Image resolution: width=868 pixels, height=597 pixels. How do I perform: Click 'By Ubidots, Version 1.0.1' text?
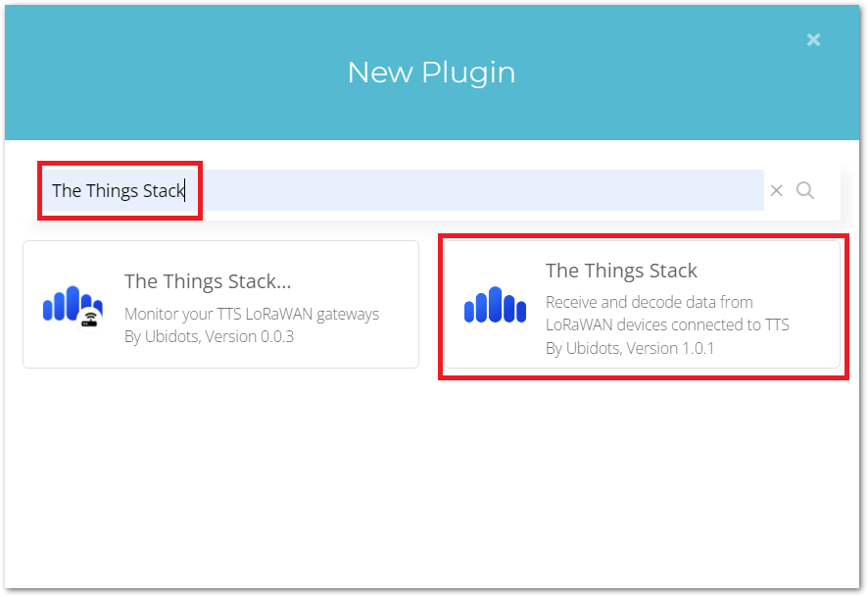(631, 348)
